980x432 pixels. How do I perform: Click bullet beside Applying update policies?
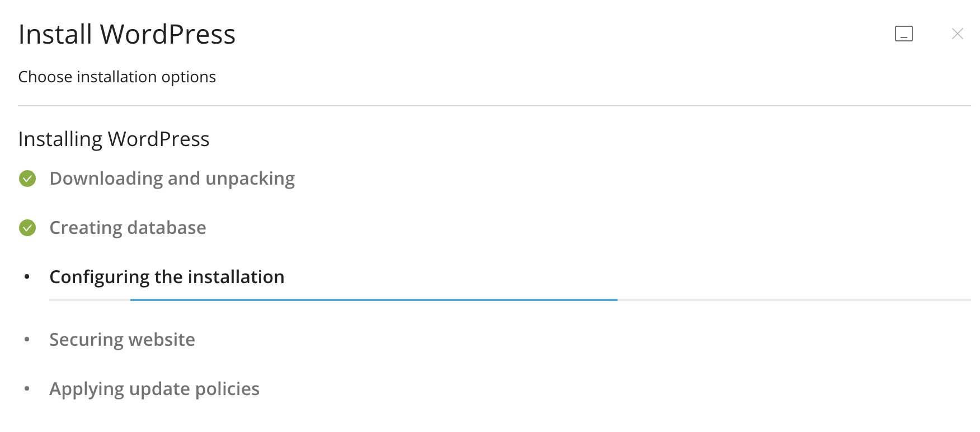(x=26, y=389)
